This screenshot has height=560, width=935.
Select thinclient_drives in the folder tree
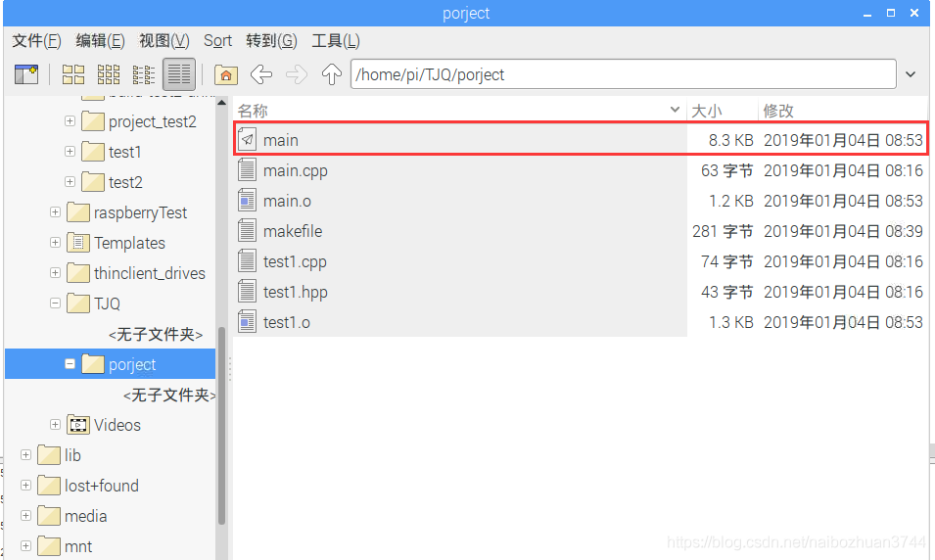click(x=150, y=274)
